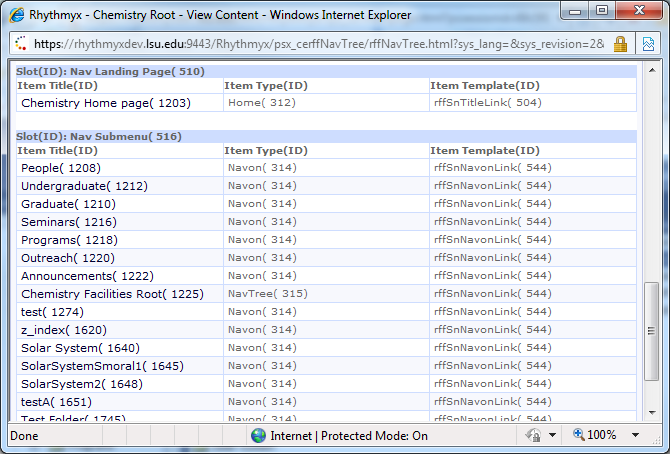Open the Solar System( 1640) item
This screenshot has width=670, height=454.
pyautogui.click(x=80, y=348)
